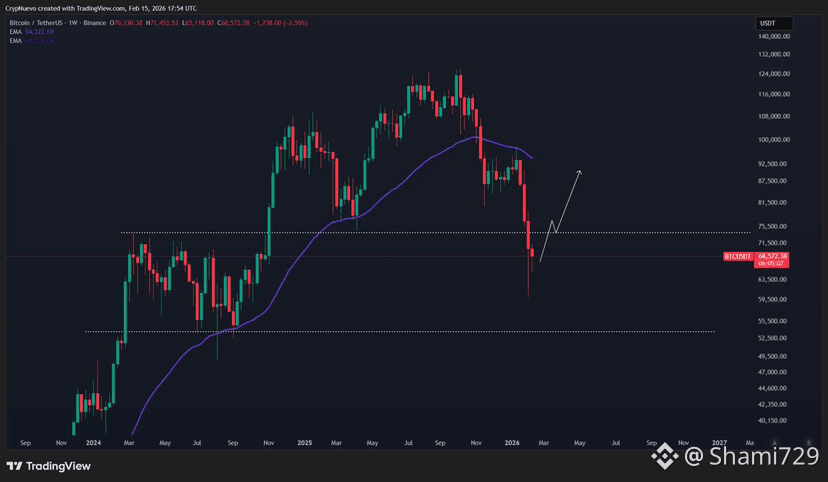
Task: Click the BTCUSDT label on price axis
Action: [738, 257]
